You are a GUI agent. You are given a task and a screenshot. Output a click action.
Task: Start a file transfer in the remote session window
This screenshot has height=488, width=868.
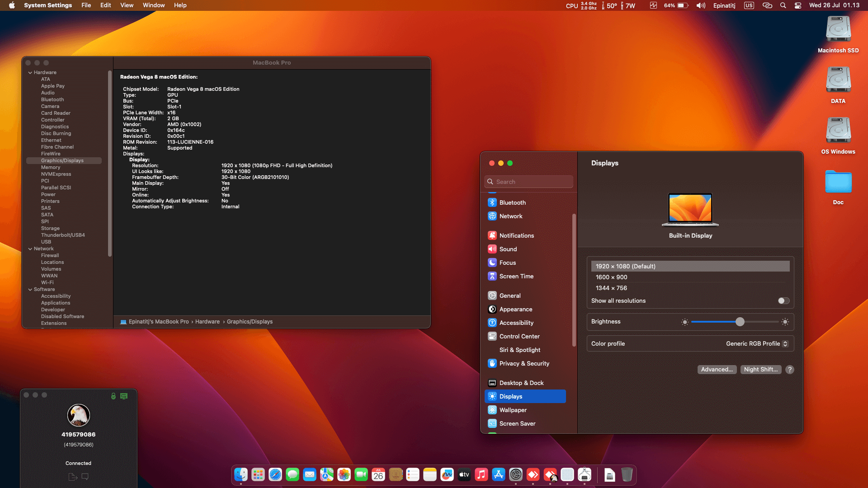point(72,477)
